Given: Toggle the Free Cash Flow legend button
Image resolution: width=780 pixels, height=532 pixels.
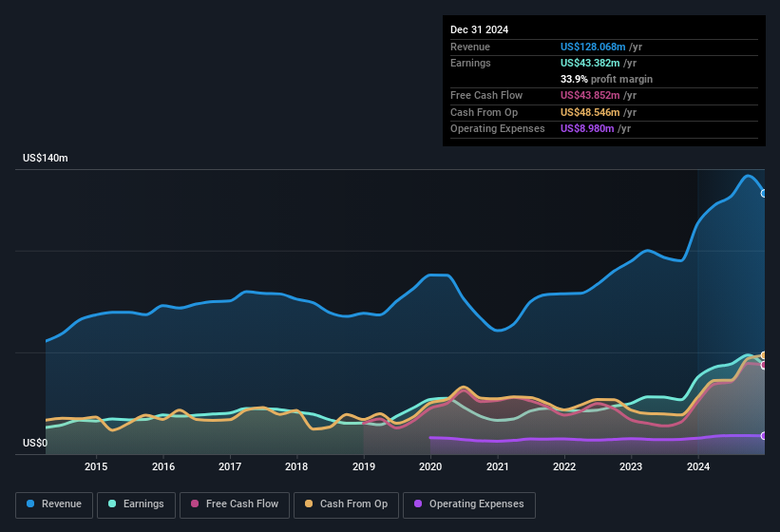Looking at the screenshot, I should (x=235, y=504).
